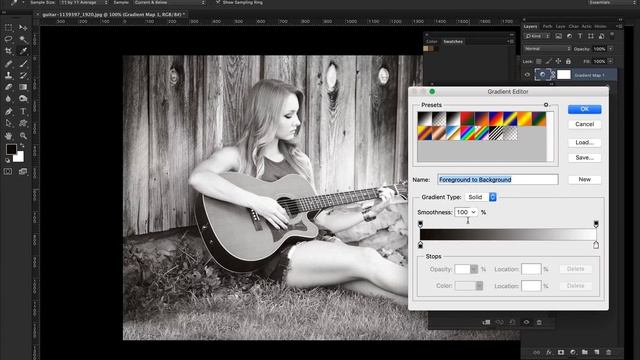The width and height of the screenshot is (640, 360).
Task: Select the Eraser tool
Action: [x=9, y=87]
